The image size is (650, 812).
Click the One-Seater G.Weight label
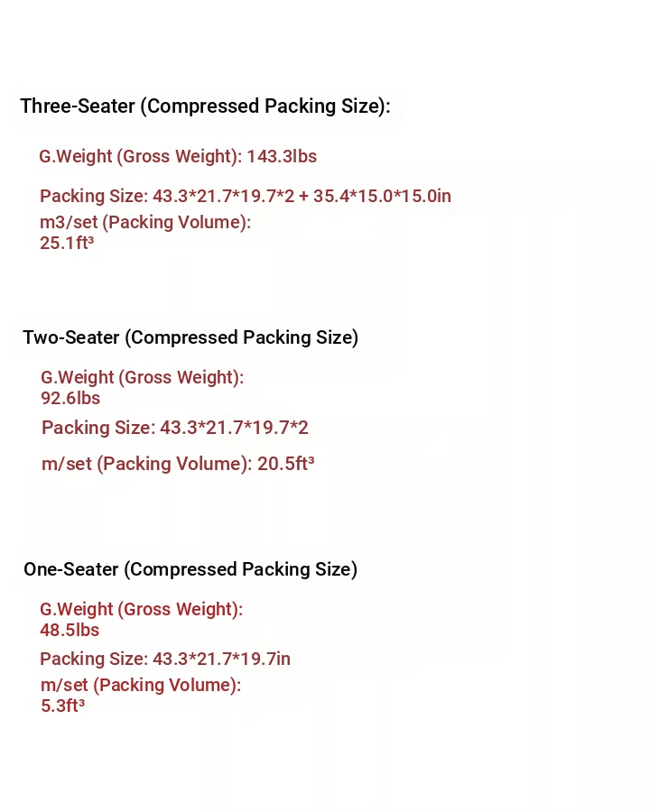pos(141,610)
